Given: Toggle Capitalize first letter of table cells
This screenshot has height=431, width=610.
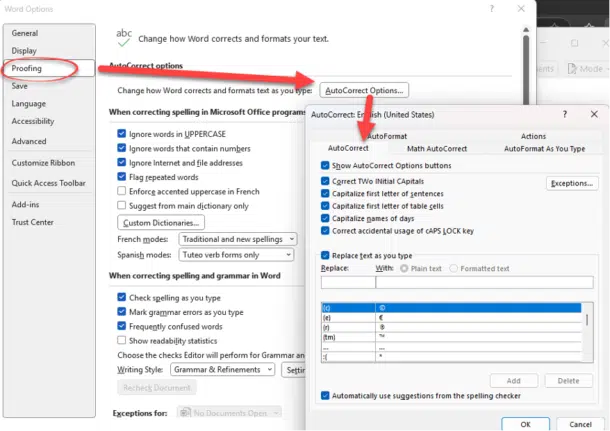Looking at the screenshot, I should [325, 206].
